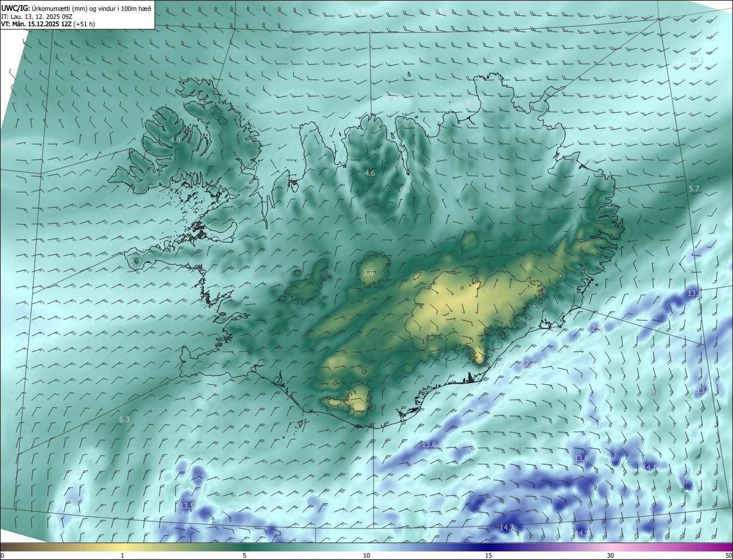The image size is (733, 560).
Task: Click the 4.6 value label in north Iceland
Action: [370, 173]
